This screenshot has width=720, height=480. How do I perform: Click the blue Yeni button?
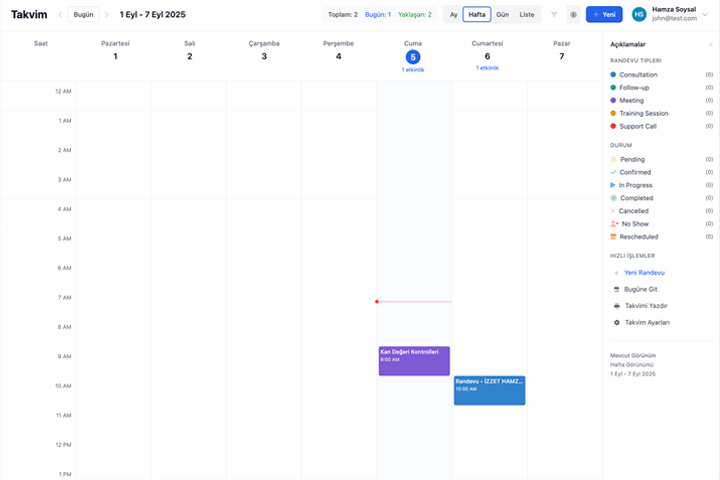click(603, 15)
